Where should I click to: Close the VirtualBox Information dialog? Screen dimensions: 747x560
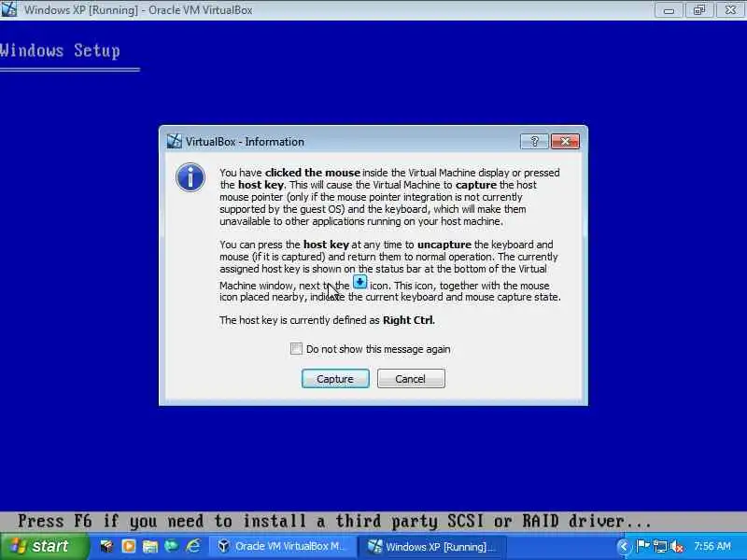565,142
